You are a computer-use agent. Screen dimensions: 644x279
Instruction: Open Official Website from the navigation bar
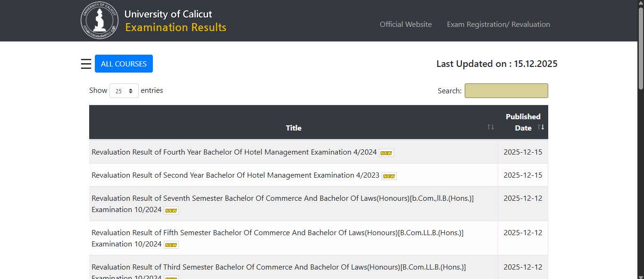pos(406,25)
